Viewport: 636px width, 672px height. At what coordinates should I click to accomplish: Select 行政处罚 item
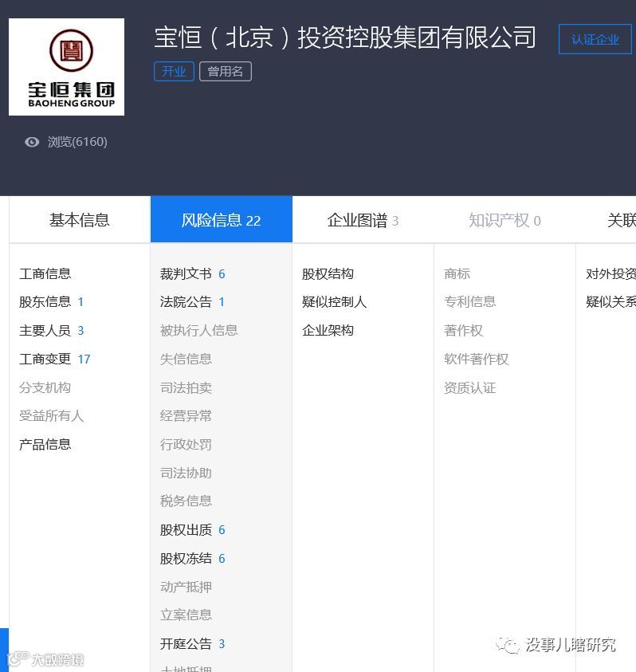tap(186, 445)
